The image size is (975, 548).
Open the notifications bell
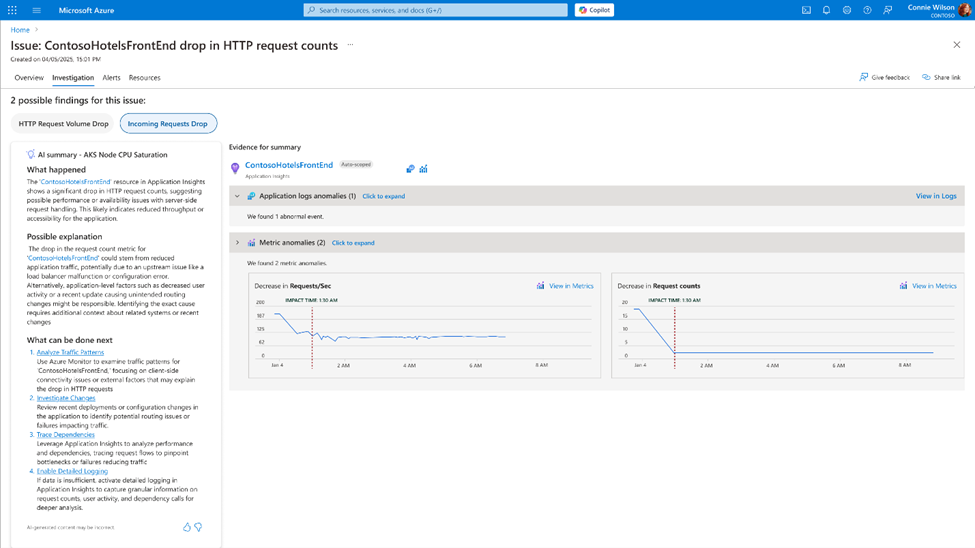(826, 10)
